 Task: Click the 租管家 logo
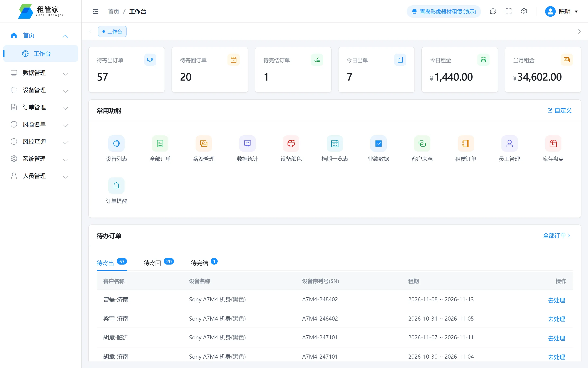tap(41, 11)
